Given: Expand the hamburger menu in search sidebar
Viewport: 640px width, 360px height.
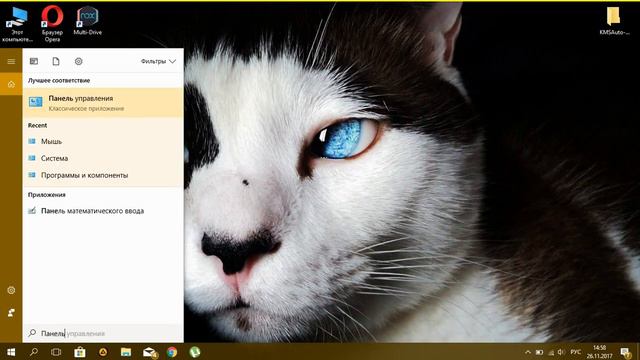Looking at the screenshot, I should click(11, 61).
